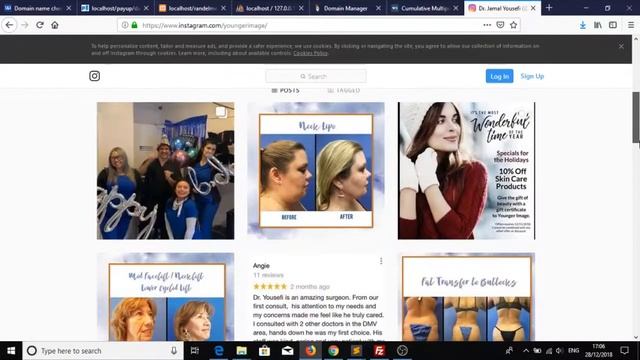Switch to localhost/payup tab
640x360 pixels.
point(116,8)
